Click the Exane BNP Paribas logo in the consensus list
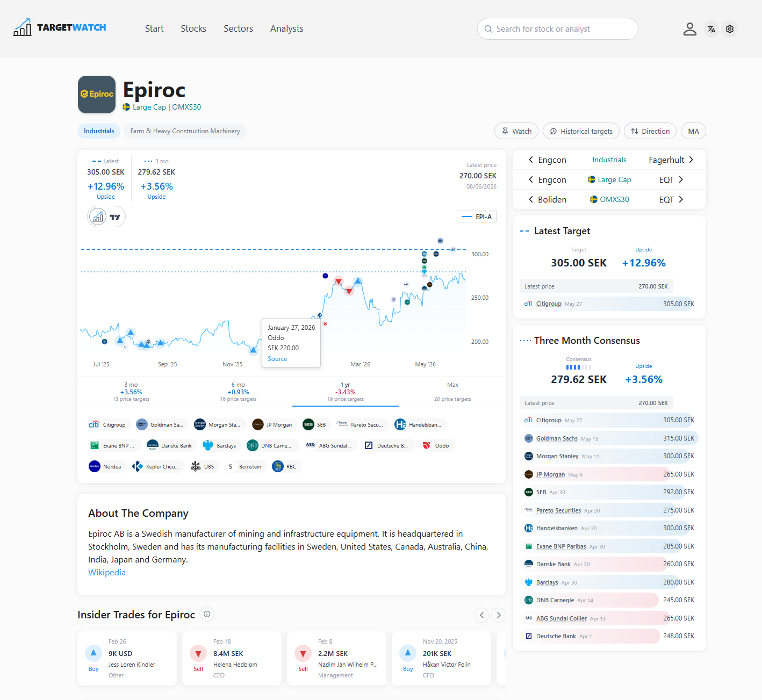This screenshot has width=762, height=700. coord(529,546)
